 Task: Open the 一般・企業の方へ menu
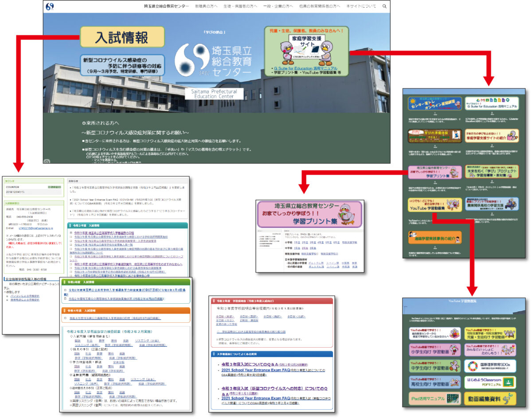278,6
